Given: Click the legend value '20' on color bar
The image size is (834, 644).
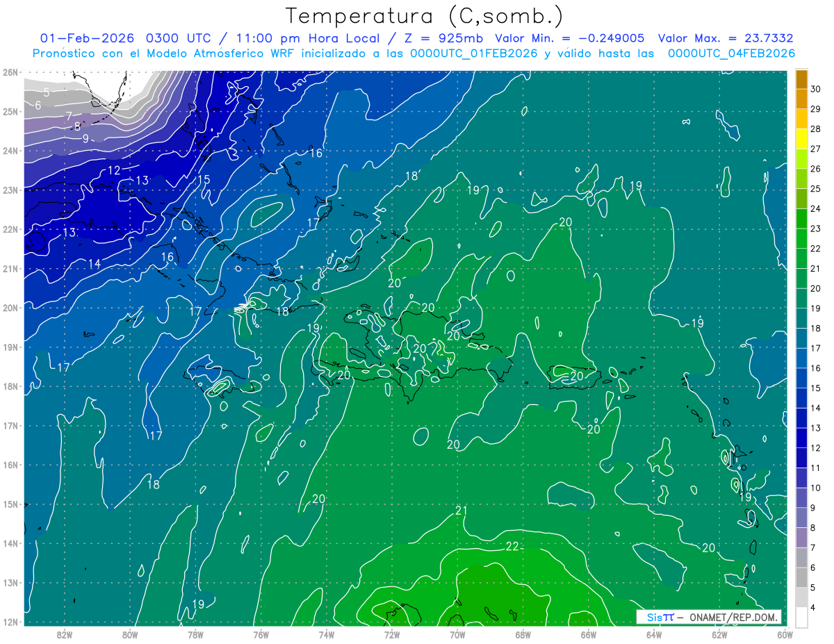Looking at the screenshot, I should (x=816, y=288).
